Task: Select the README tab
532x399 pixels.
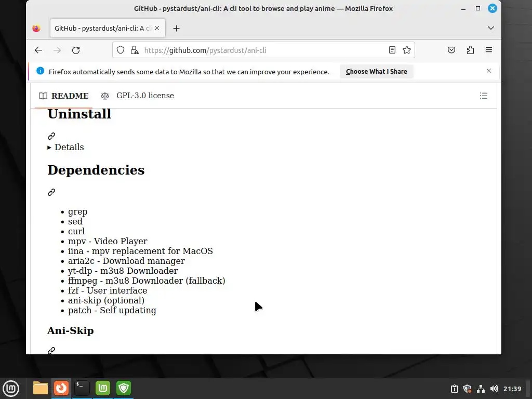Action: (x=64, y=96)
